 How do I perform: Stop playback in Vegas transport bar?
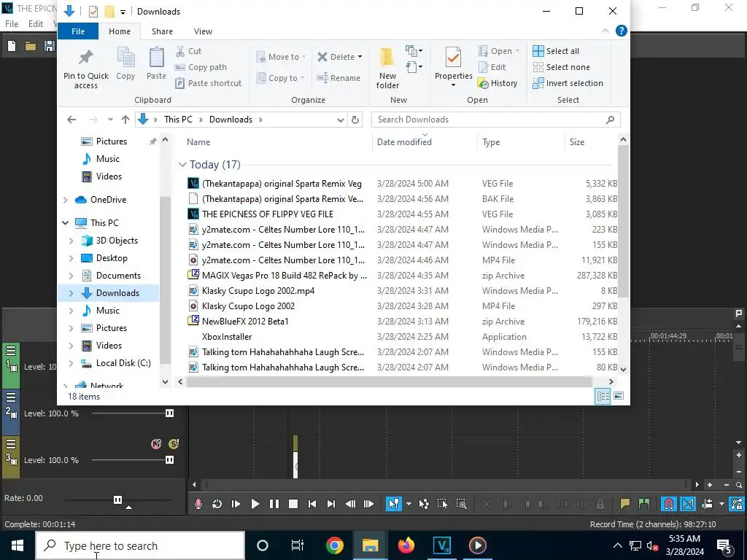[x=293, y=504]
